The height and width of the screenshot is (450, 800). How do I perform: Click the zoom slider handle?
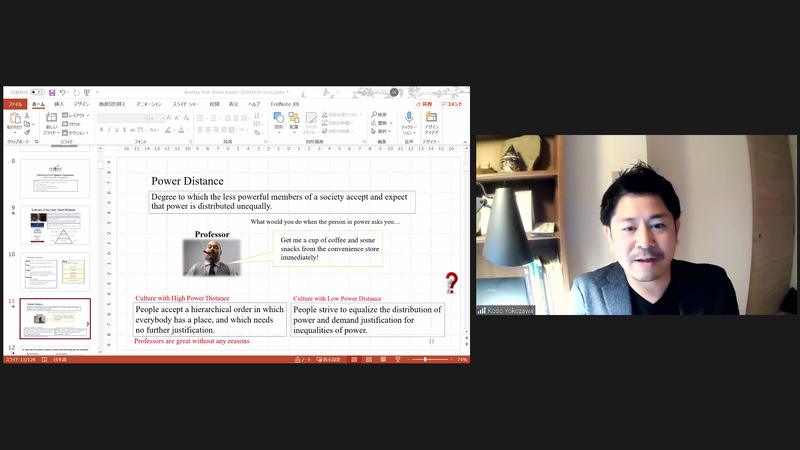tap(425, 360)
